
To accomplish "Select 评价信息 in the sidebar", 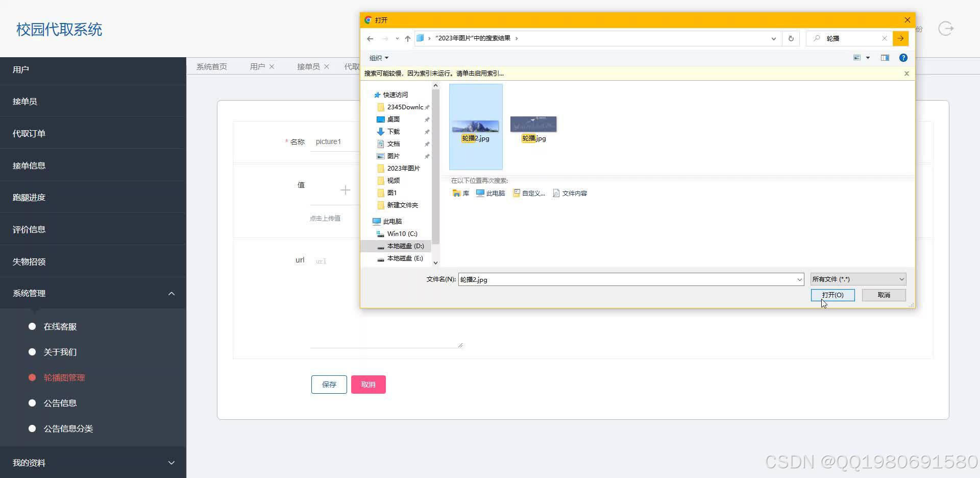I will pos(29,229).
